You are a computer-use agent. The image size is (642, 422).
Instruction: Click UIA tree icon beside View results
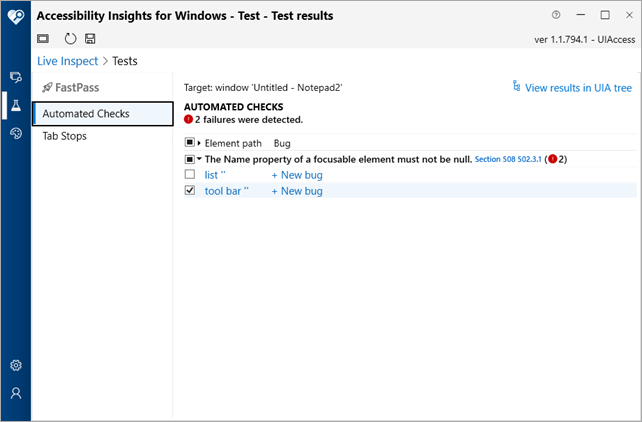tap(516, 86)
